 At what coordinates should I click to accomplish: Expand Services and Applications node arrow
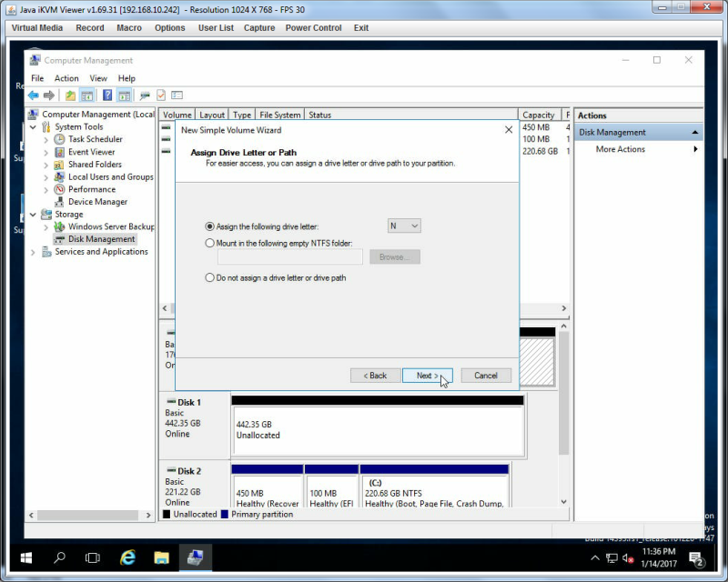pyautogui.click(x=33, y=252)
